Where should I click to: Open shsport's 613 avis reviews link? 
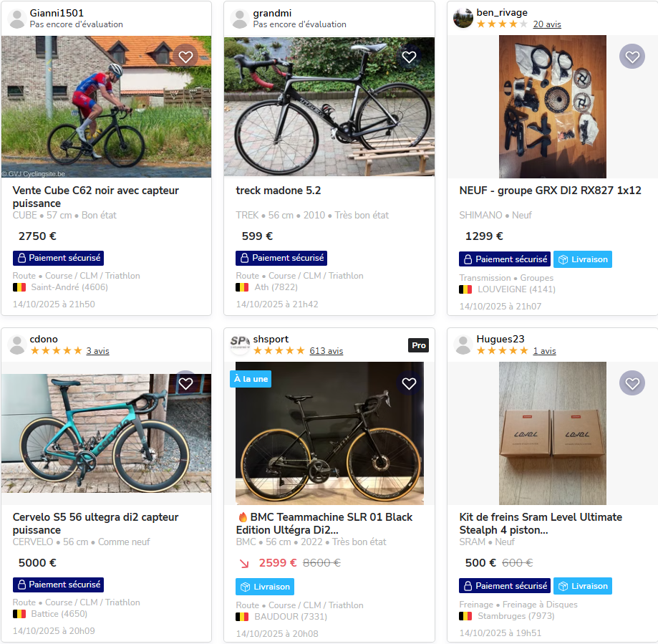point(326,351)
